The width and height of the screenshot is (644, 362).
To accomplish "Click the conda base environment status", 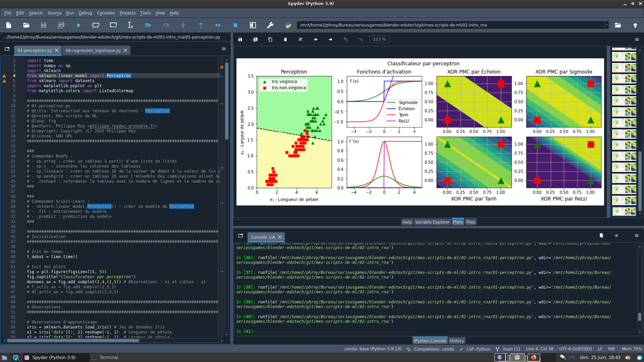I will tap(373, 349).
